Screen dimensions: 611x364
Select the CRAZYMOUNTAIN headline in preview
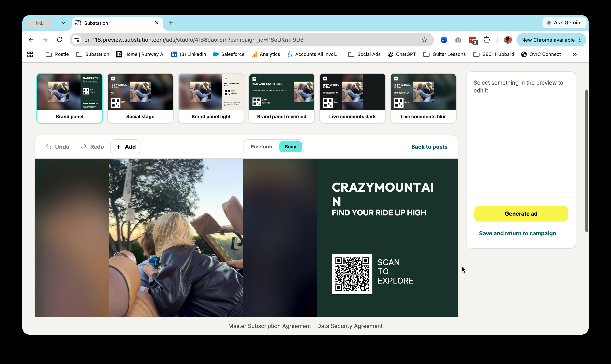pyautogui.click(x=382, y=194)
